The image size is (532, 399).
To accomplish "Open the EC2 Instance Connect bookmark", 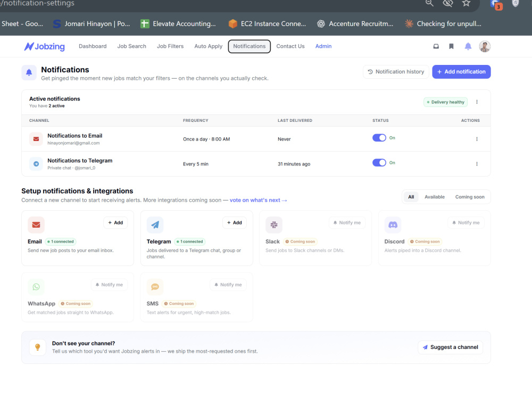I will [x=267, y=24].
